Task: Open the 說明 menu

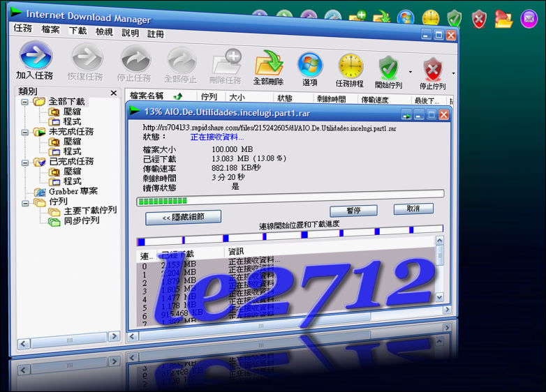Action: pos(131,33)
